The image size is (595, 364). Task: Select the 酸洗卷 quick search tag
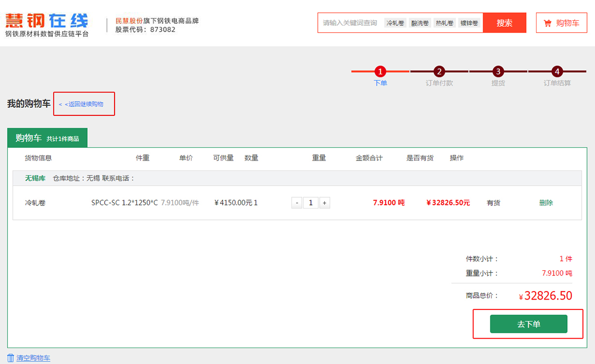[x=420, y=23]
